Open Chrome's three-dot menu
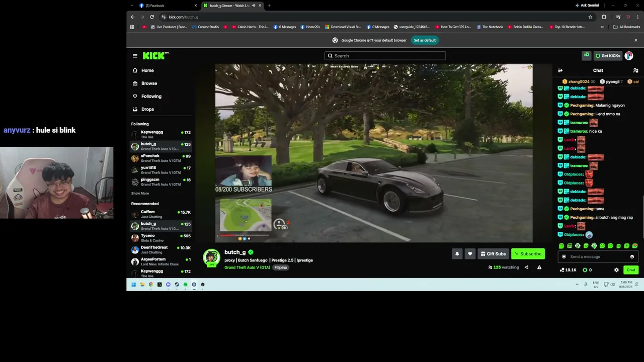The height and width of the screenshot is (362, 644). tap(637, 17)
